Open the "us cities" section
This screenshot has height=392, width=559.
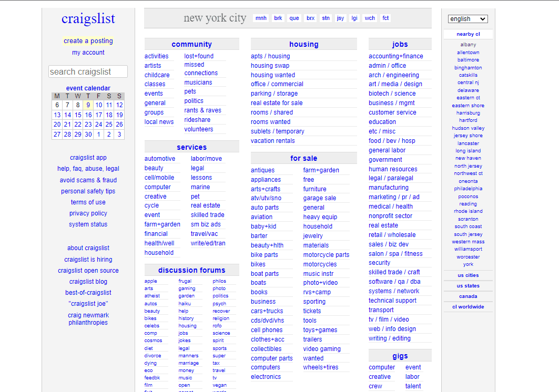(x=467, y=275)
